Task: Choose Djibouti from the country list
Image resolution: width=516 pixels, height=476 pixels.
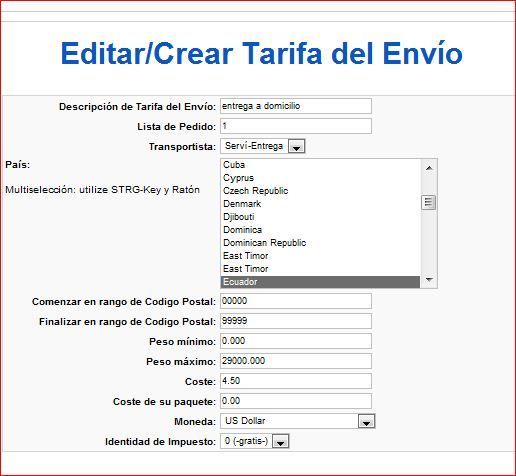Action: click(320, 217)
